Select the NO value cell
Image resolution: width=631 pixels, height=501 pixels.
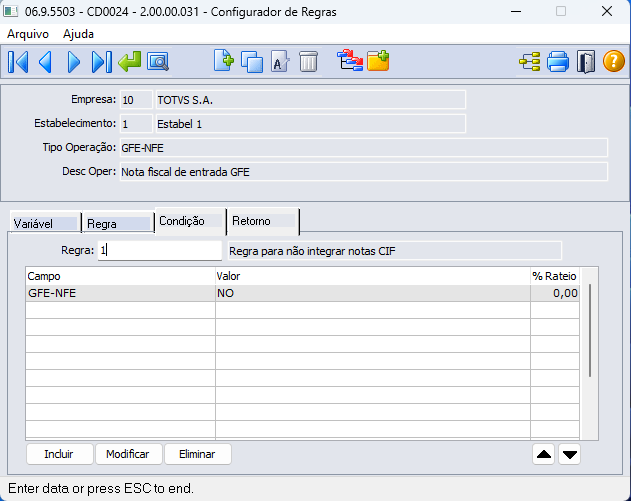(x=373, y=293)
